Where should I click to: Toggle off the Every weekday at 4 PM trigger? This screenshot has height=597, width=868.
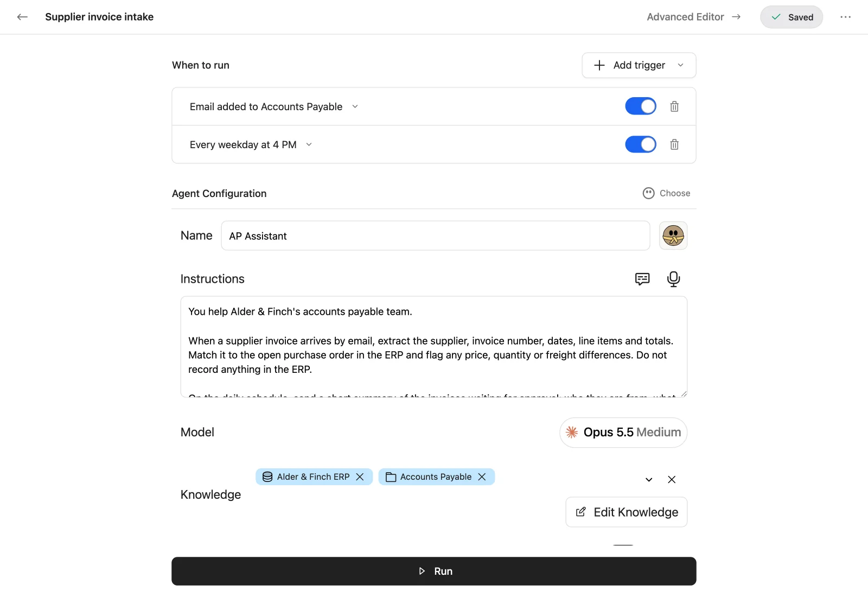(641, 144)
